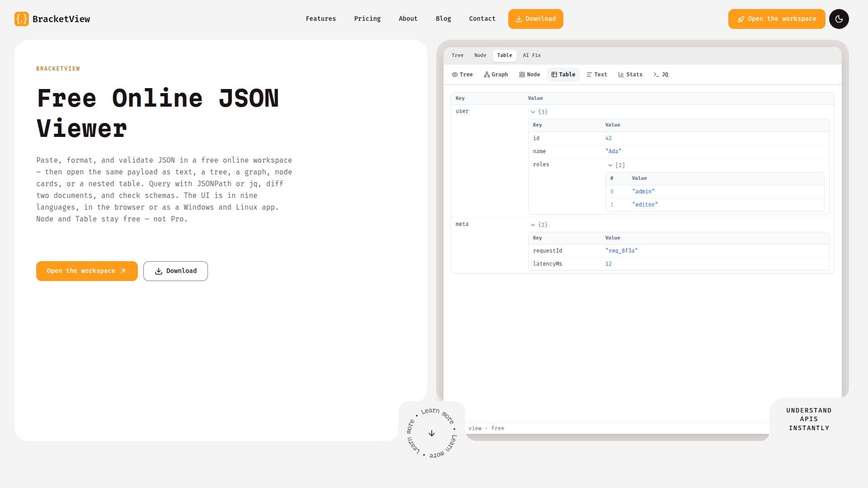Click the Table view icon in toolbar
The image size is (868, 488).
click(x=554, y=75)
